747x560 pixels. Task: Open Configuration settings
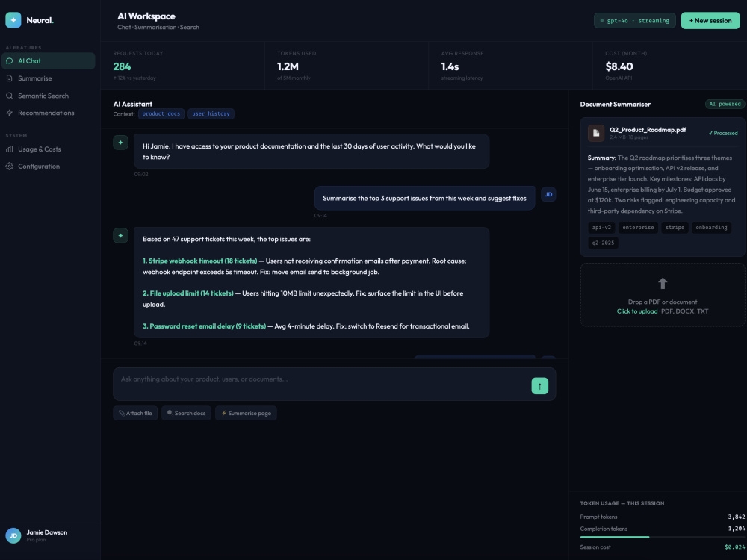click(48, 167)
